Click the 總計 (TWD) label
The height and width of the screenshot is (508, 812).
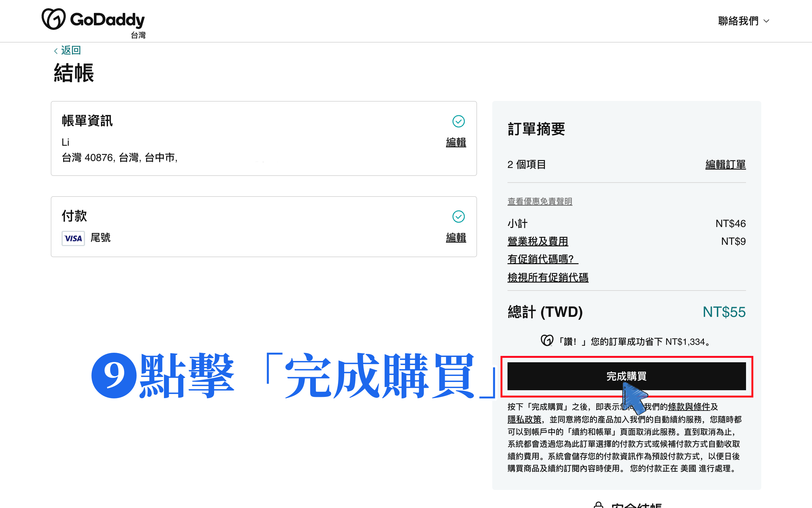coord(545,312)
